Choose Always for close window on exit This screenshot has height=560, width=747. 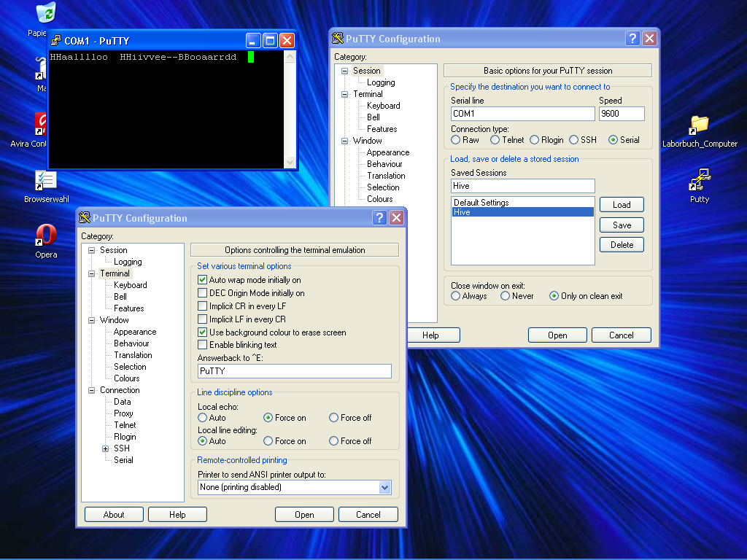click(455, 296)
